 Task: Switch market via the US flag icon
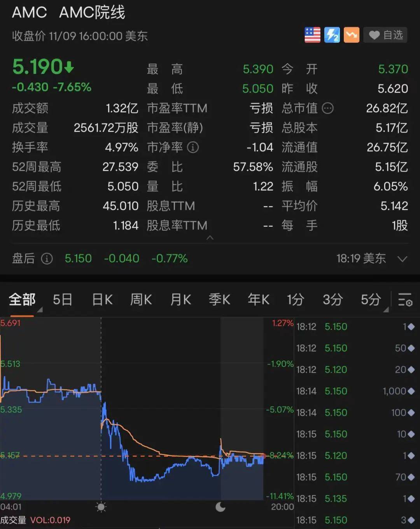point(312,35)
